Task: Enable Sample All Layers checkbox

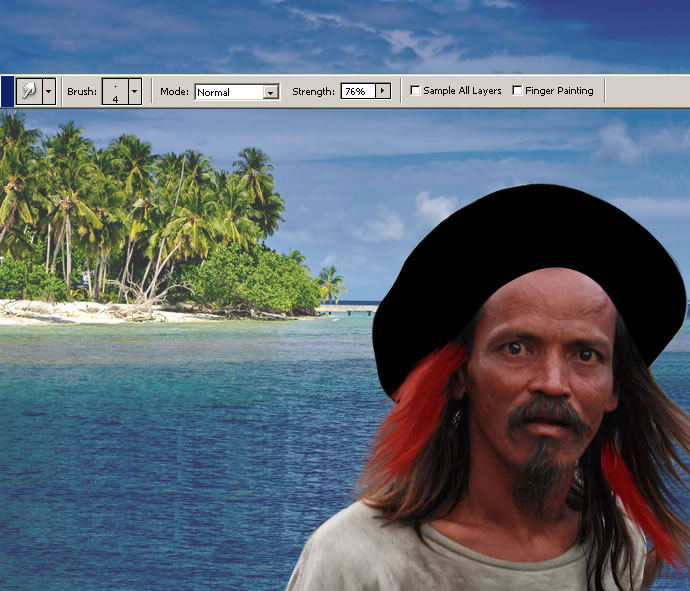Action: [x=415, y=91]
